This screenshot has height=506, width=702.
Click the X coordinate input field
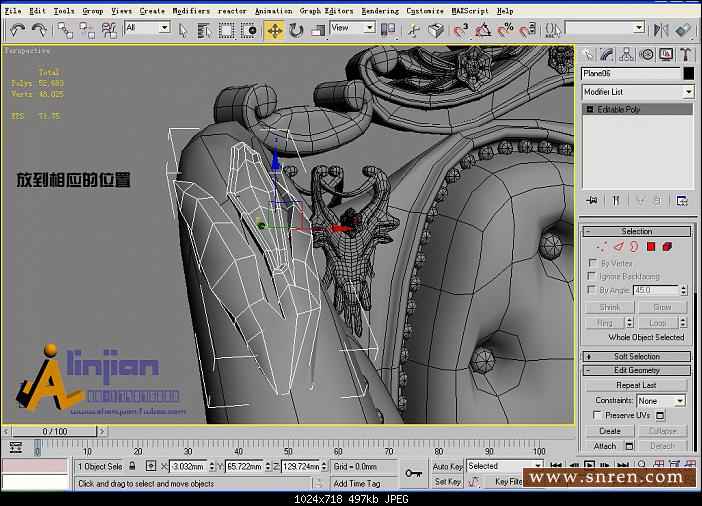[x=188, y=466]
